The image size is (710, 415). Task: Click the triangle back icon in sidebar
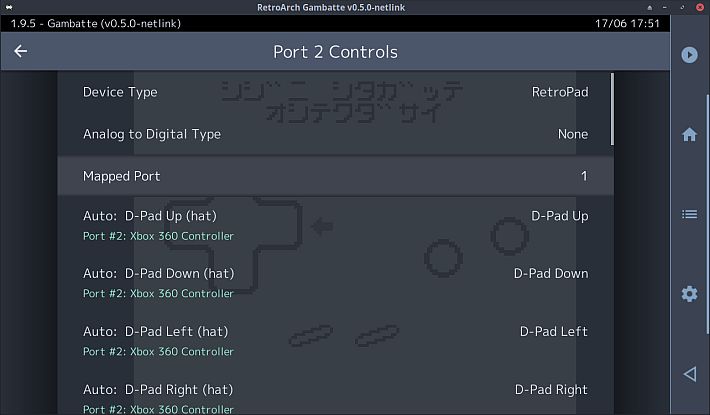coord(690,374)
